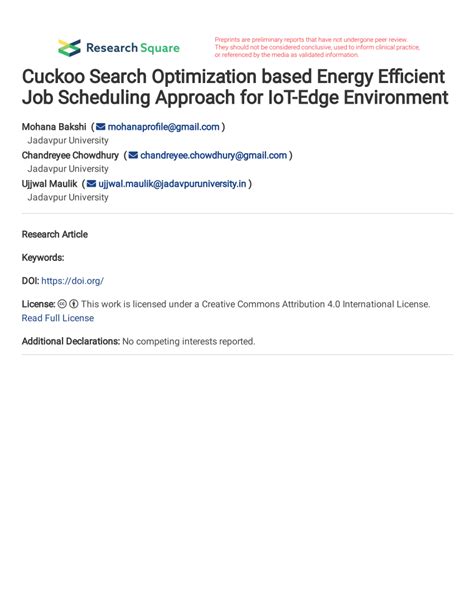Click the paper title heading
This screenshot has width=474, height=613.
[235, 87]
